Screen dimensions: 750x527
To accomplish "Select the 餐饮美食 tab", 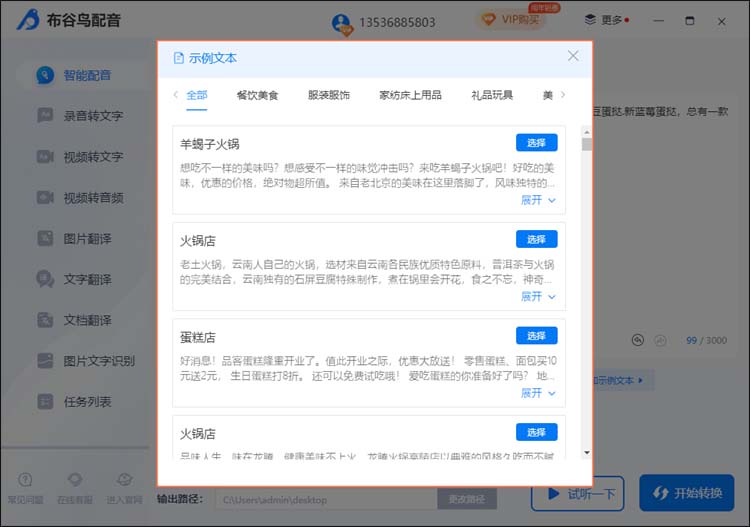I will click(x=257, y=95).
